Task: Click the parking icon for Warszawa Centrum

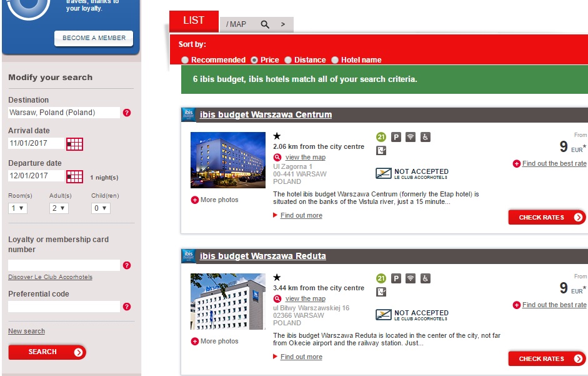Action: 396,137
